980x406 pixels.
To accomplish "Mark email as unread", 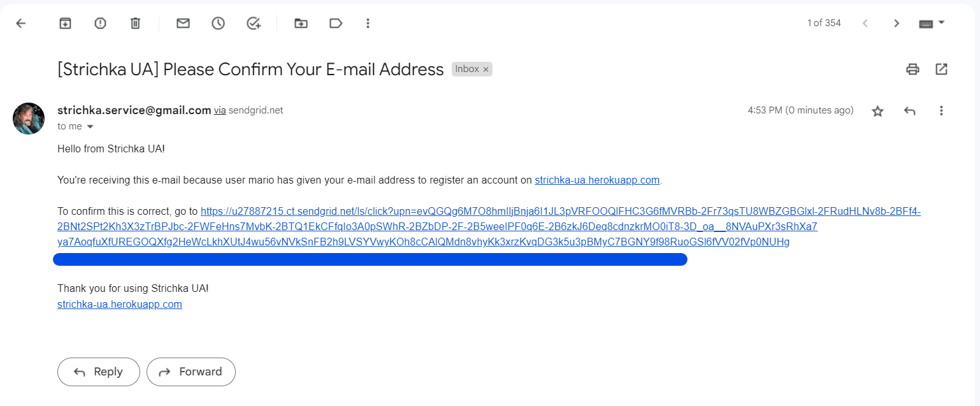I will (184, 23).
